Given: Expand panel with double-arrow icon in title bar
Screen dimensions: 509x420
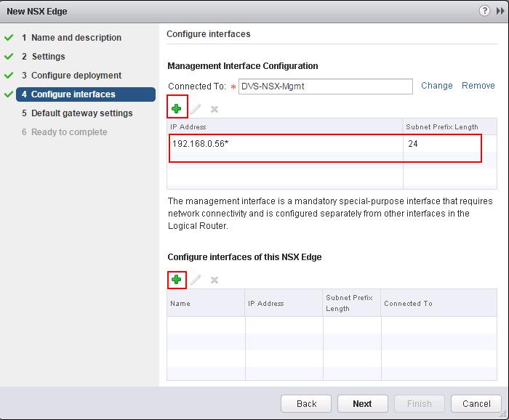Looking at the screenshot, I should coord(500,11).
